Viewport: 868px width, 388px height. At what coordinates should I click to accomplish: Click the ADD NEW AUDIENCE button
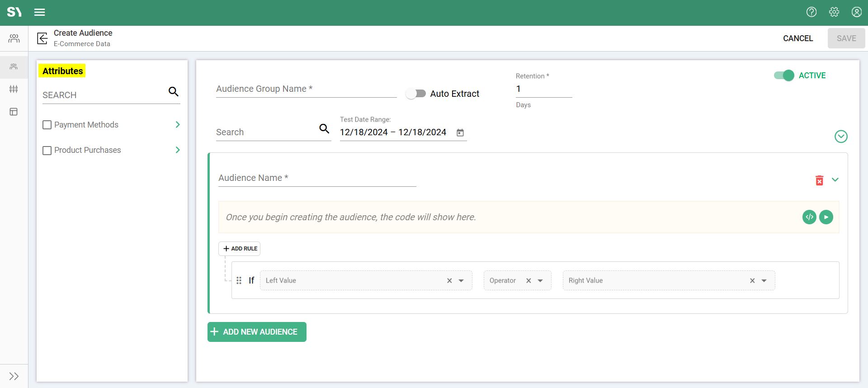257,332
